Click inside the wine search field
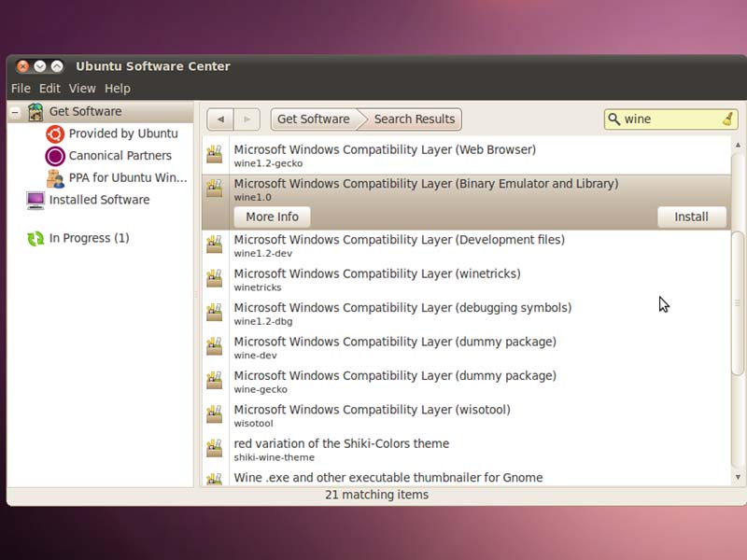The height and width of the screenshot is (560, 747). point(671,119)
